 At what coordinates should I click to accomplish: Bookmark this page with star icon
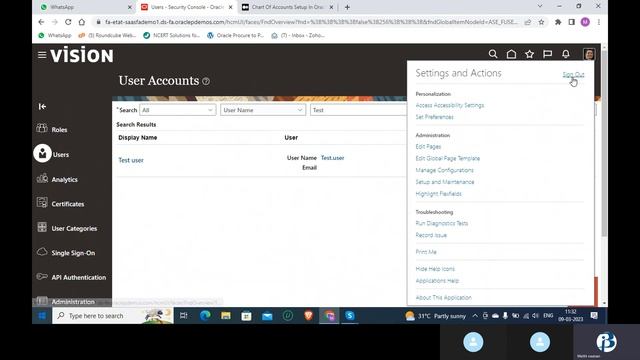(x=541, y=22)
